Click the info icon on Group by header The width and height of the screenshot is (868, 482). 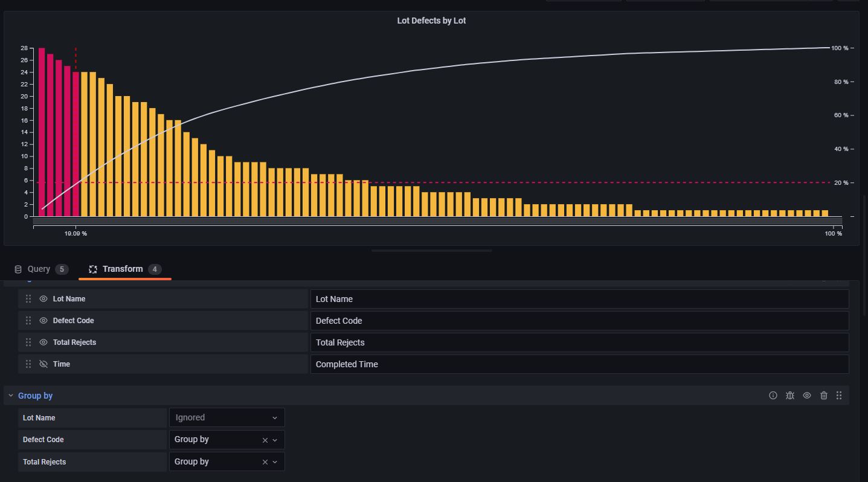pos(773,395)
